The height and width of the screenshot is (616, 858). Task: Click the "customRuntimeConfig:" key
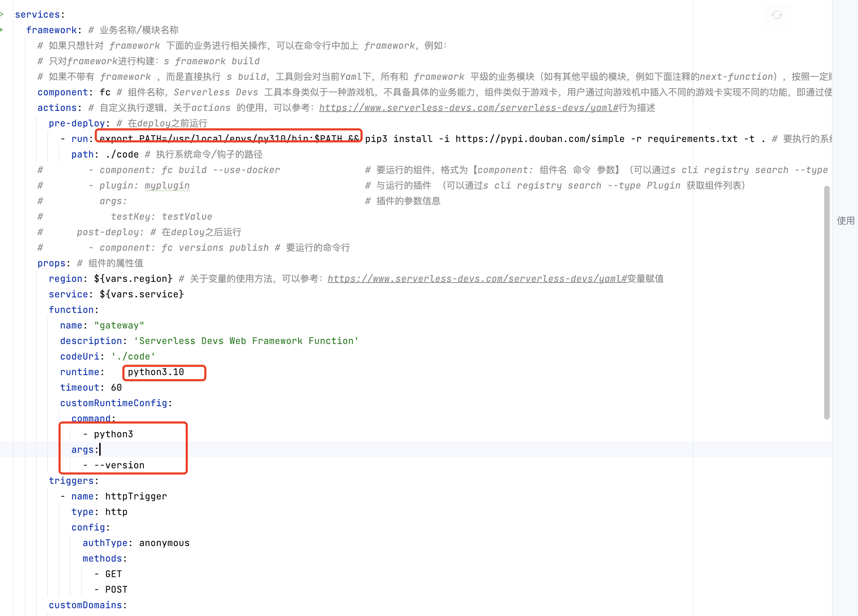[x=116, y=403]
